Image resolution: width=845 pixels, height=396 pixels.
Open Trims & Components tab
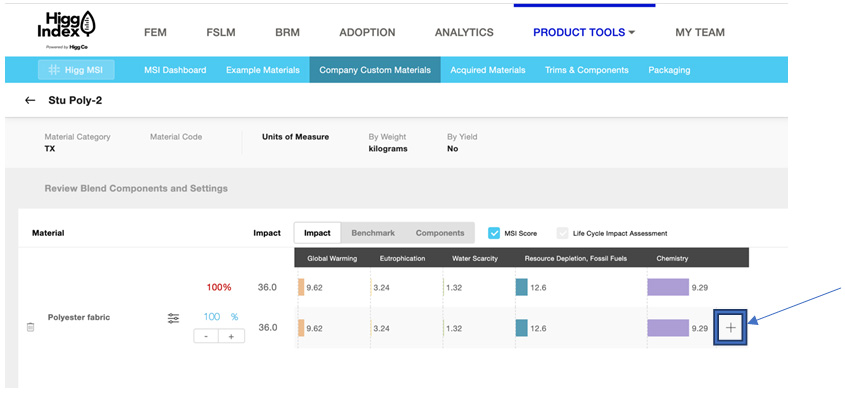pos(586,70)
